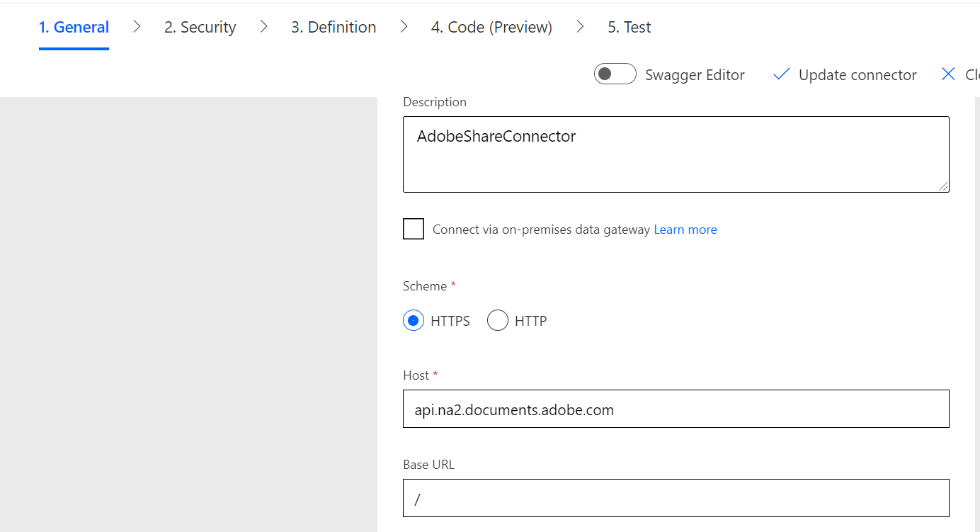Enable the Swagger Editor toggle
This screenshot has width=980, height=532.
(615, 74)
